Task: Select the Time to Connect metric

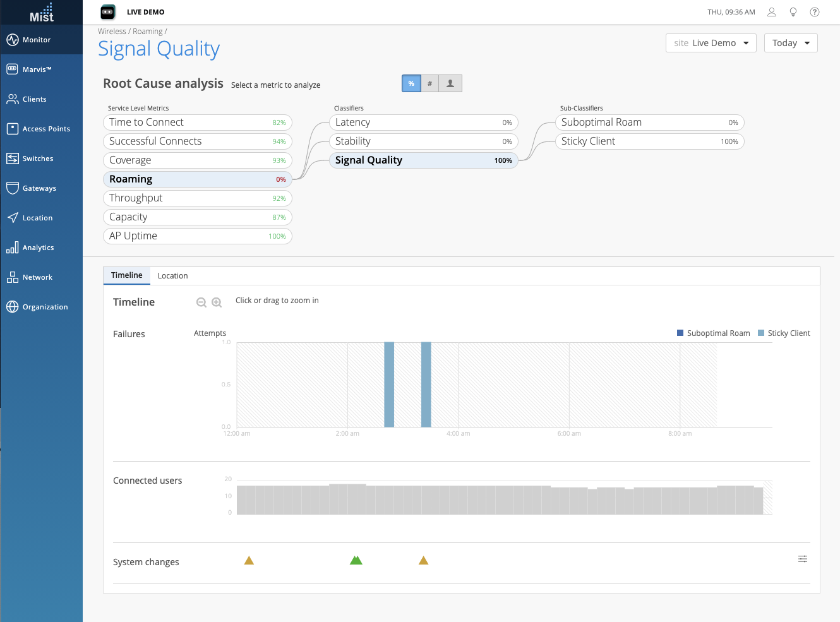Action: point(197,123)
